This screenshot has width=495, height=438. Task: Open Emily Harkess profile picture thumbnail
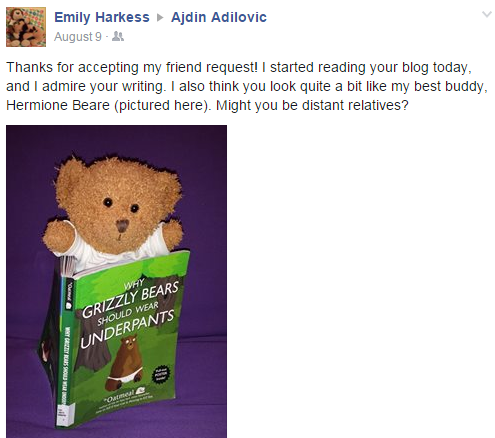point(26,27)
